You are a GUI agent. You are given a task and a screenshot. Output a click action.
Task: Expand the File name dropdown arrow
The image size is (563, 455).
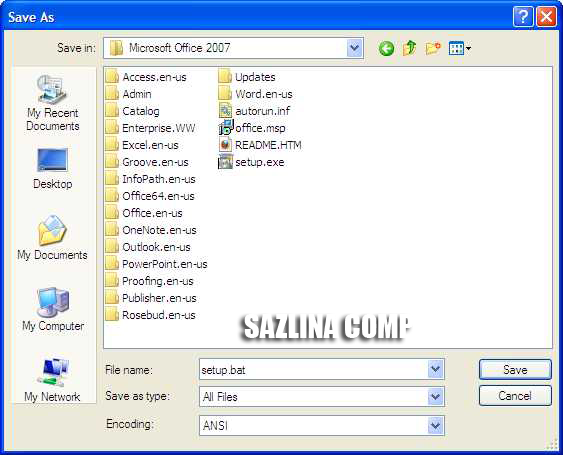[x=435, y=369]
